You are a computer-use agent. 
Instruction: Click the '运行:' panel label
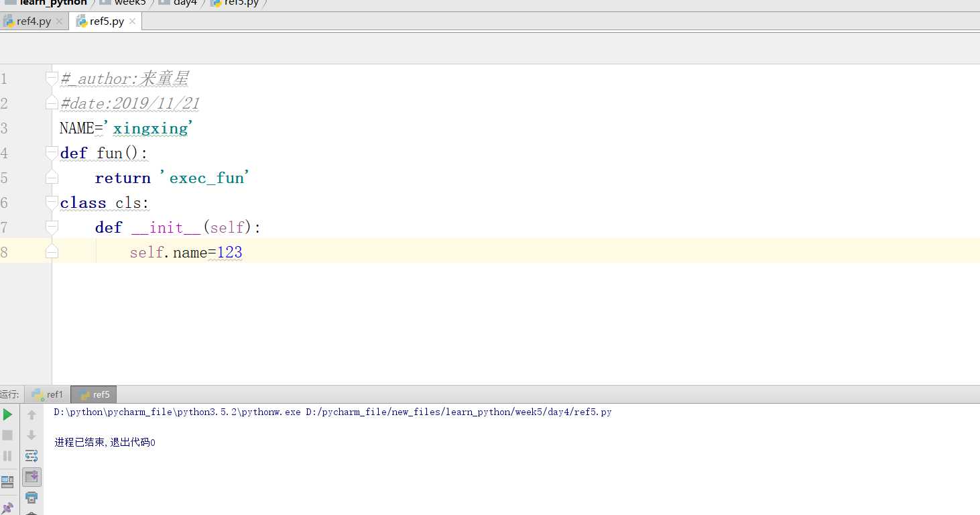point(9,394)
